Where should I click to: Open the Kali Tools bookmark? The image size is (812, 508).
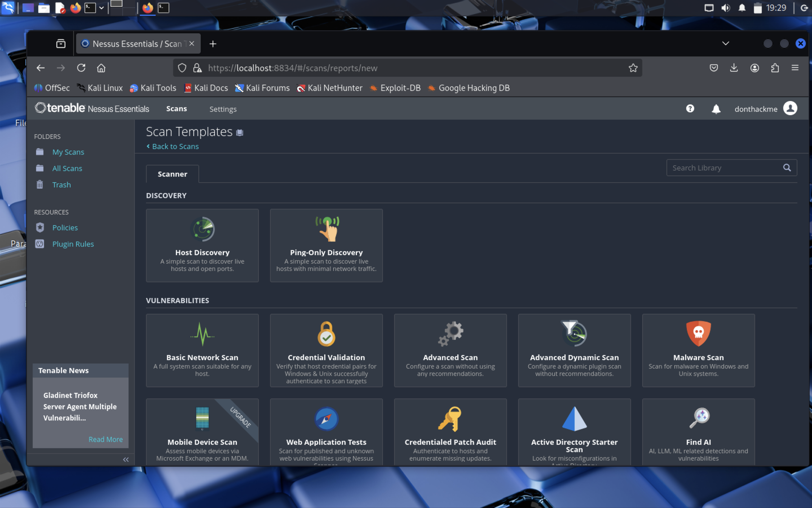(153, 88)
